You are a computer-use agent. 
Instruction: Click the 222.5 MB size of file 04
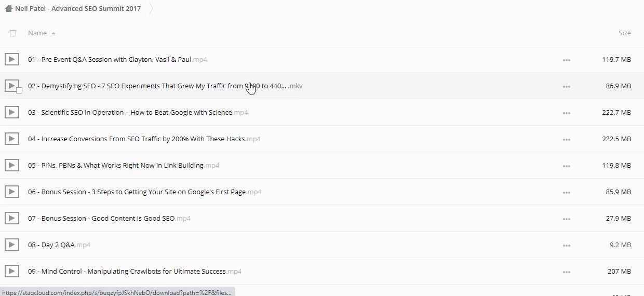pos(616,139)
